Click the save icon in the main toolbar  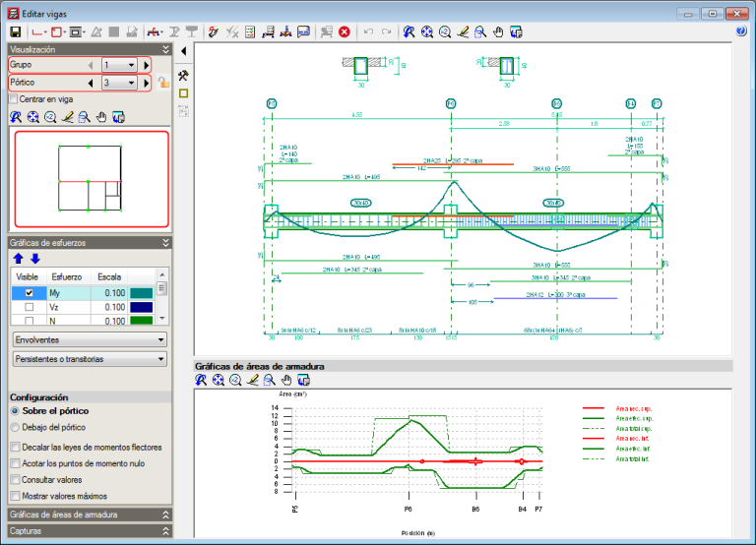coord(15,32)
